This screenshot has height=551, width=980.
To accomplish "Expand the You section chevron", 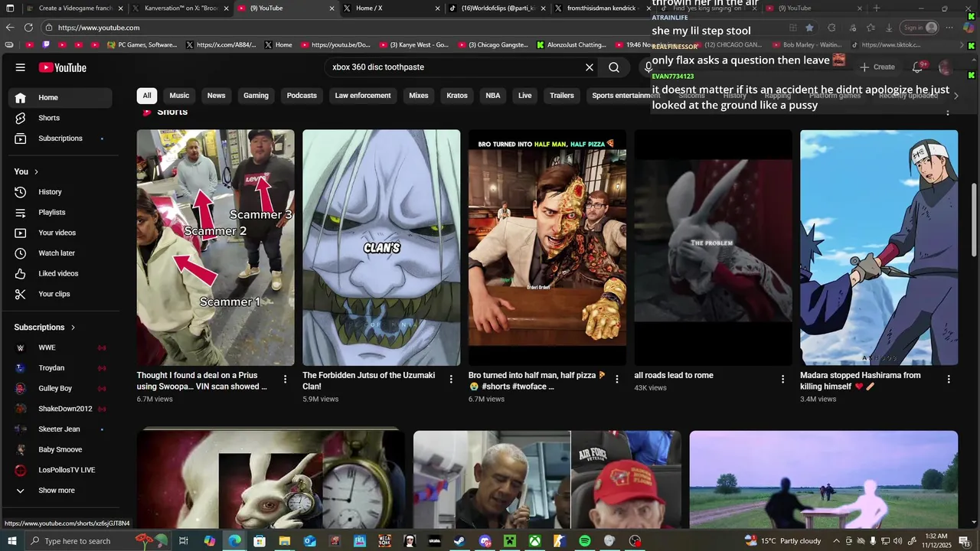I will [36, 171].
